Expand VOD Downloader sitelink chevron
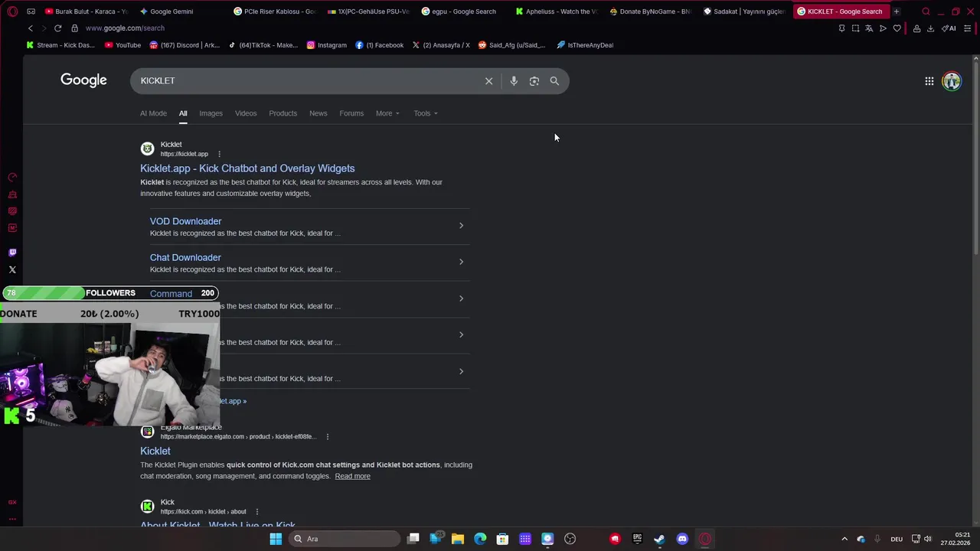This screenshot has height=551, width=980. 461,226
